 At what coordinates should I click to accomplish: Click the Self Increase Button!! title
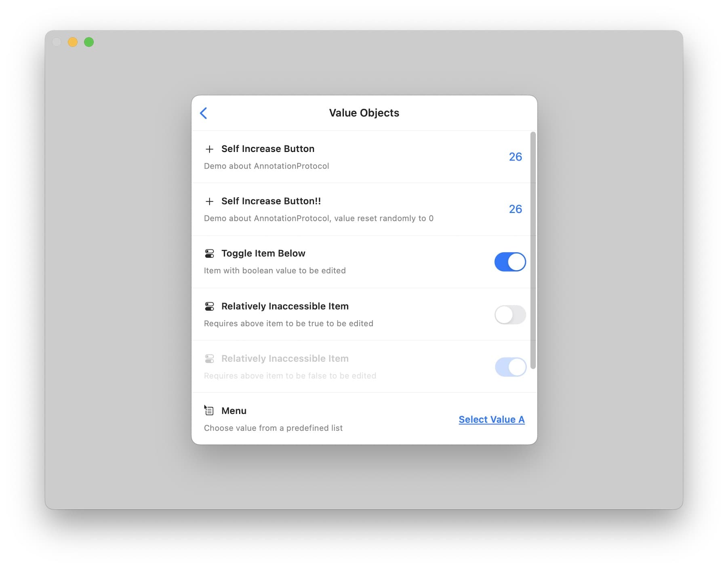271,201
